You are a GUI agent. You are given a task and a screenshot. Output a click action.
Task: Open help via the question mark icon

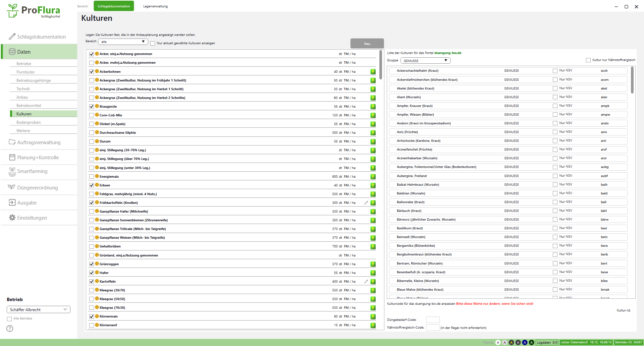(10, 329)
